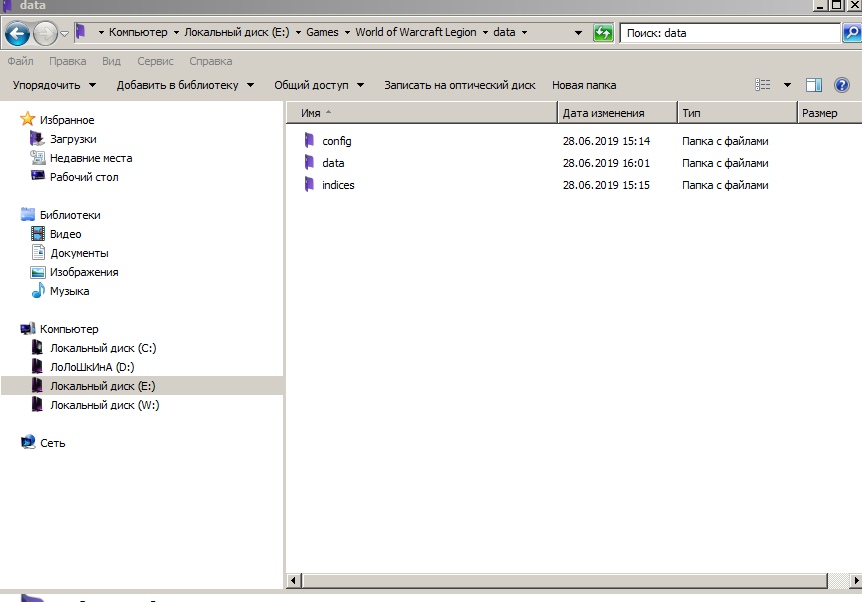
Task: Click Записать на оптический диск
Action: 459,85
